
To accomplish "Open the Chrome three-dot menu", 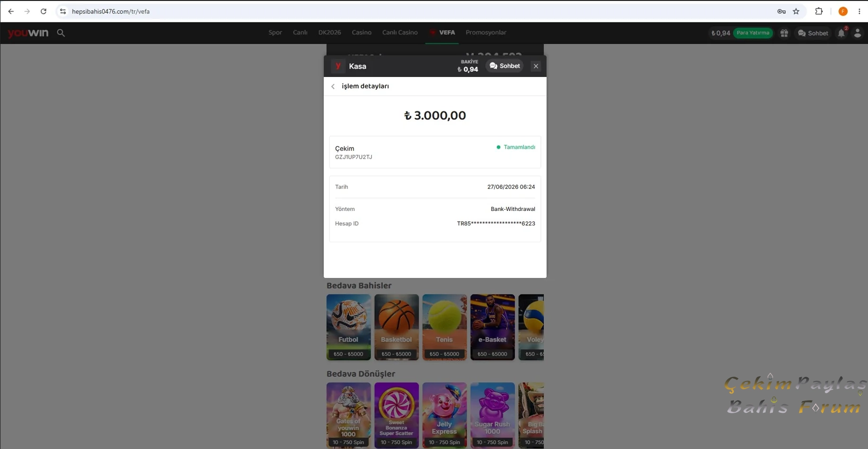I will pyautogui.click(x=859, y=11).
